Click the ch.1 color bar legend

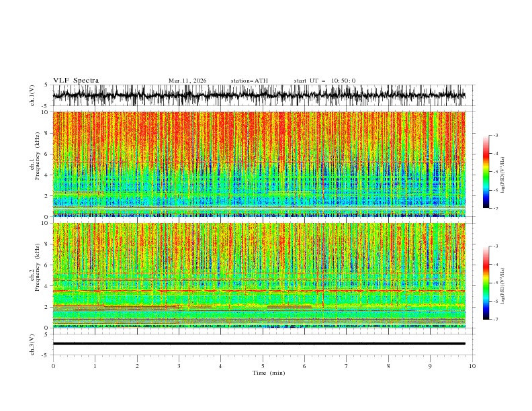click(x=486, y=172)
